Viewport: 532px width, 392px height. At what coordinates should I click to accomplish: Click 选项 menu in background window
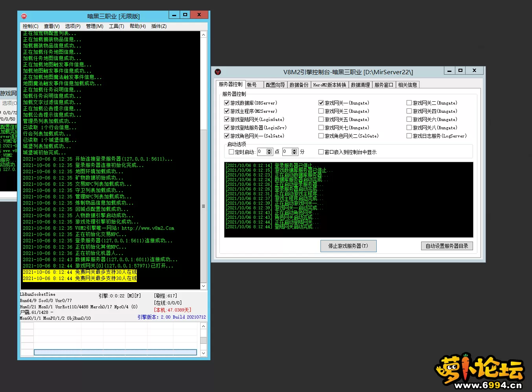[x=9, y=103]
